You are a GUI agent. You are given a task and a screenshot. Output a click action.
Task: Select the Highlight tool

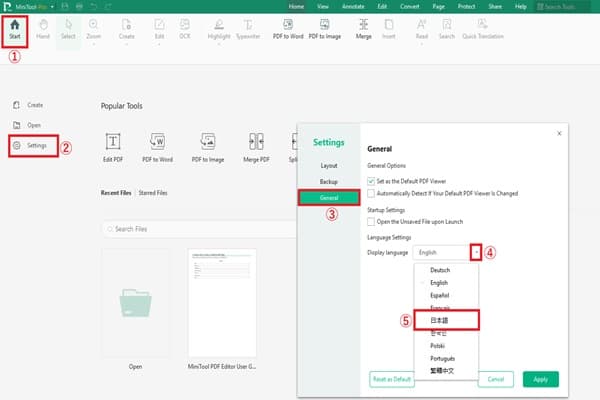coord(219,29)
